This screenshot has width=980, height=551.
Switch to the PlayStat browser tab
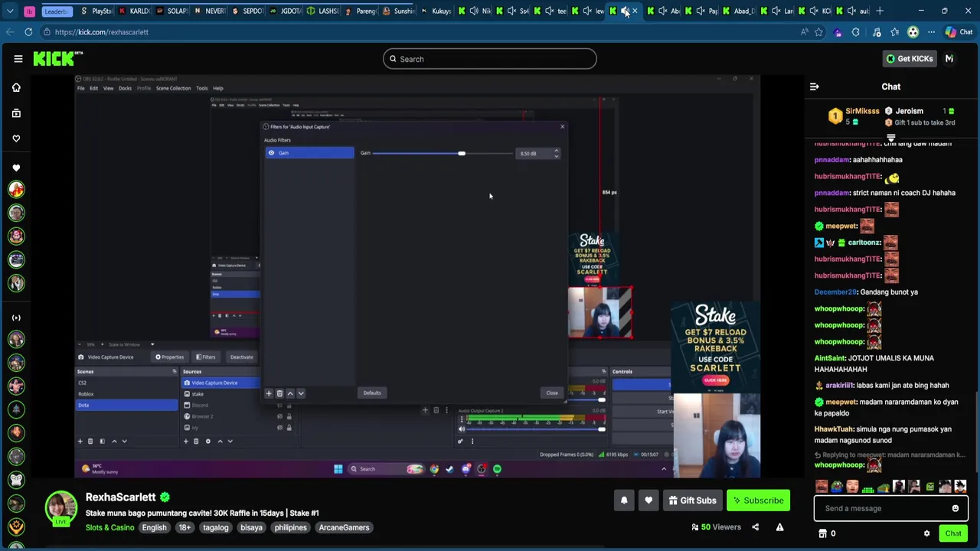(x=96, y=11)
